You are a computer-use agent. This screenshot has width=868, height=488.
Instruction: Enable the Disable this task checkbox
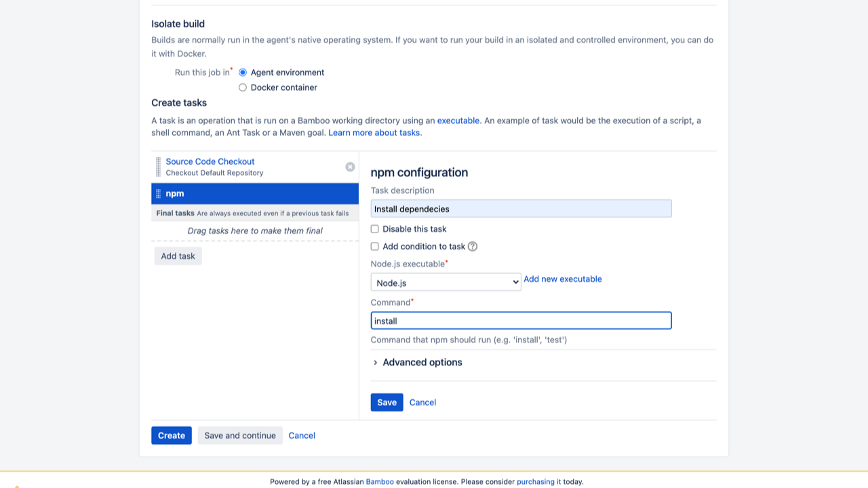click(x=374, y=229)
